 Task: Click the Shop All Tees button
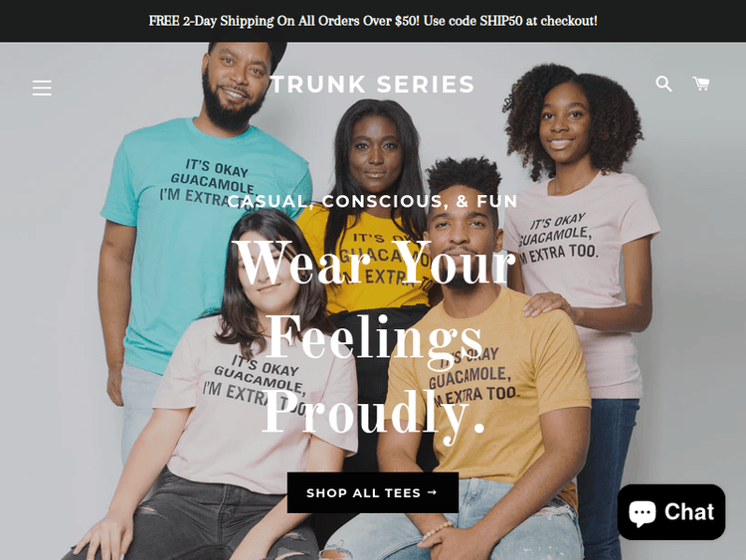click(x=373, y=492)
